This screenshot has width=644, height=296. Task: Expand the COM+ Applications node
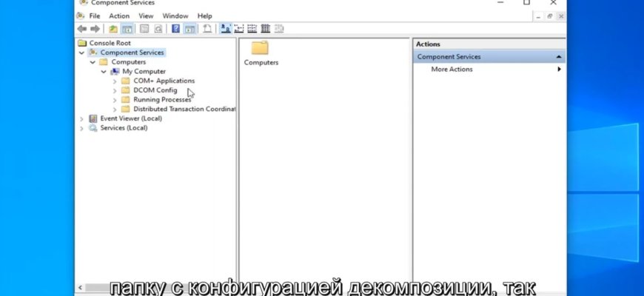pos(115,81)
